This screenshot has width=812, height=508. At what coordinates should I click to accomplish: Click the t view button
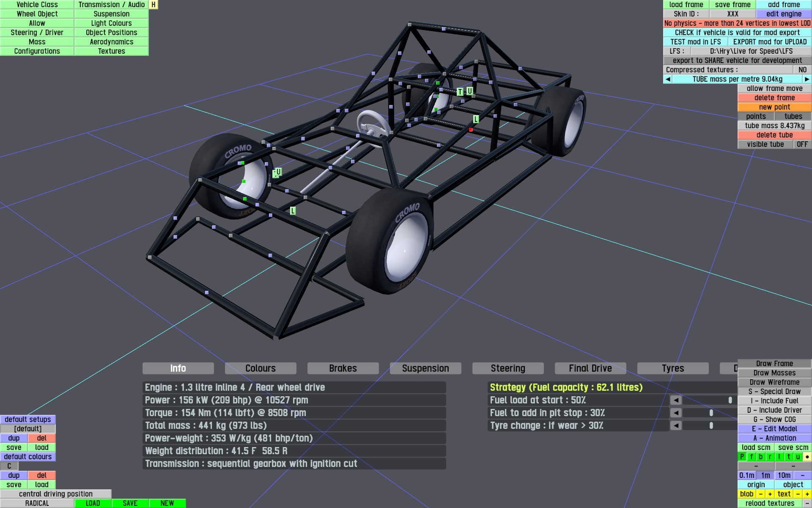789,457
